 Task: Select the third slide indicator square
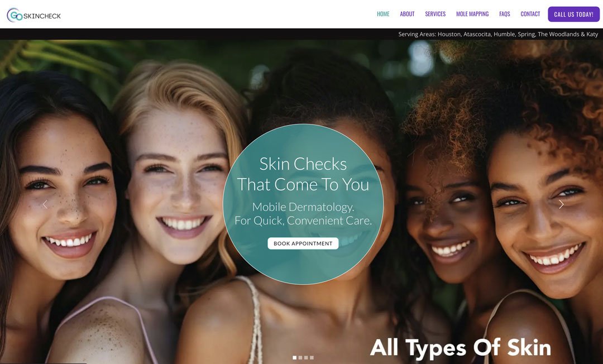[306, 357]
